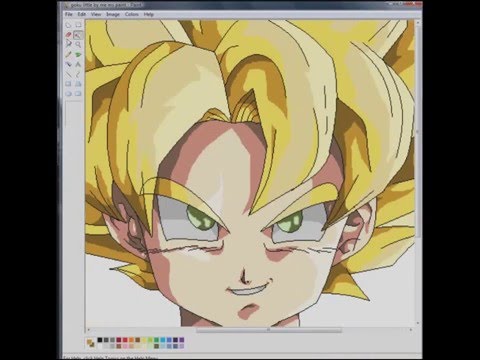Click the current foreground color box
This screenshot has height=360, width=480.
coord(89,342)
